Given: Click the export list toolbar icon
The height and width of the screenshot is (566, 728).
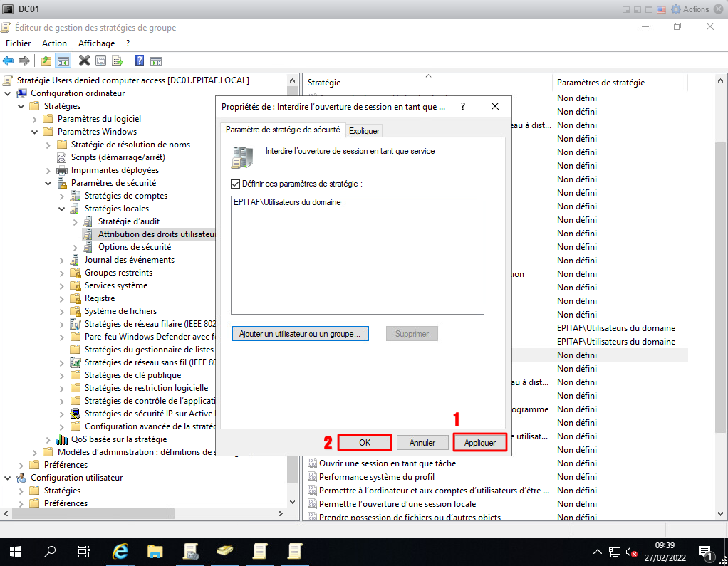Looking at the screenshot, I should tap(118, 61).
